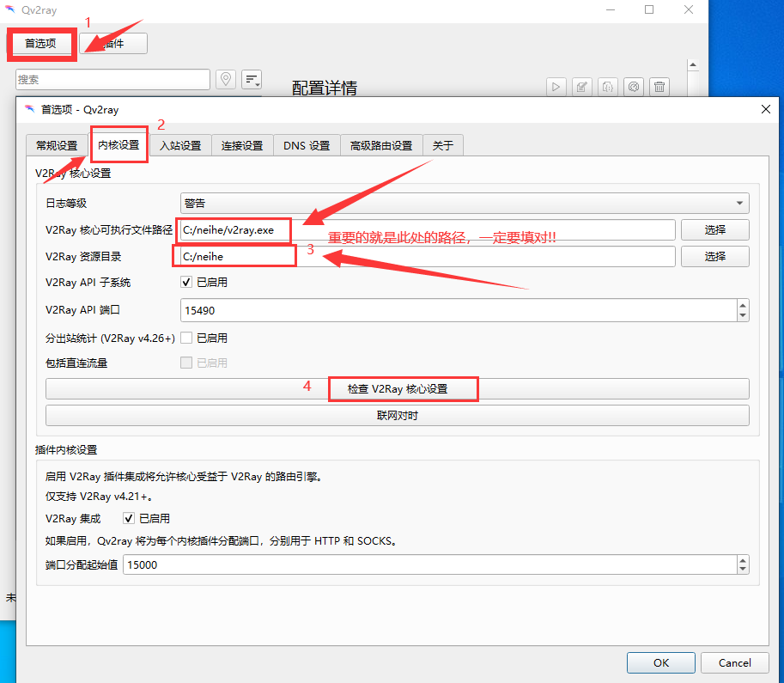The image size is (784, 683).
Task: Confirm settings with OK button
Action: tap(661, 662)
